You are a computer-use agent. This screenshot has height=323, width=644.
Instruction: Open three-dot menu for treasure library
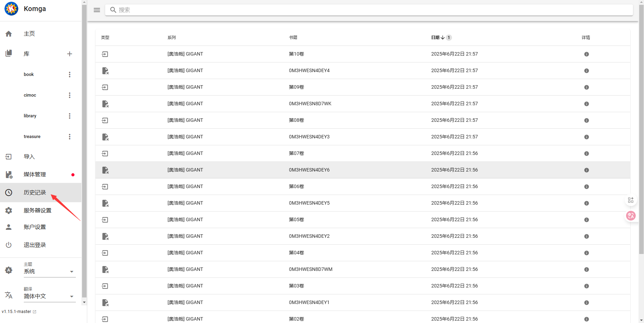[x=70, y=137]
